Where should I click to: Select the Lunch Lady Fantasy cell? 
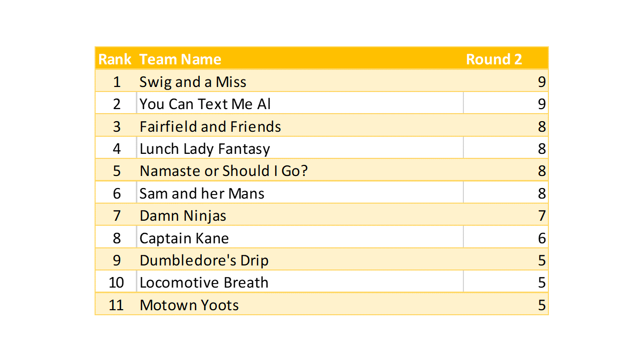point(205,149)
